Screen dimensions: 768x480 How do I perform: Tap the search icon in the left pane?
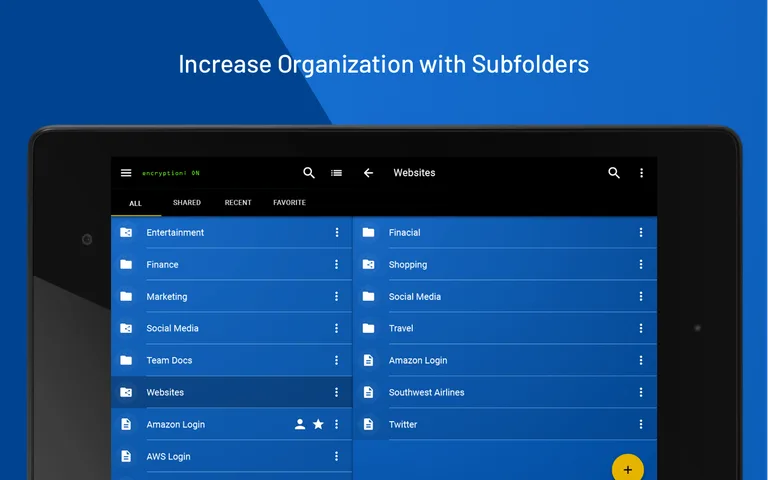309,173
